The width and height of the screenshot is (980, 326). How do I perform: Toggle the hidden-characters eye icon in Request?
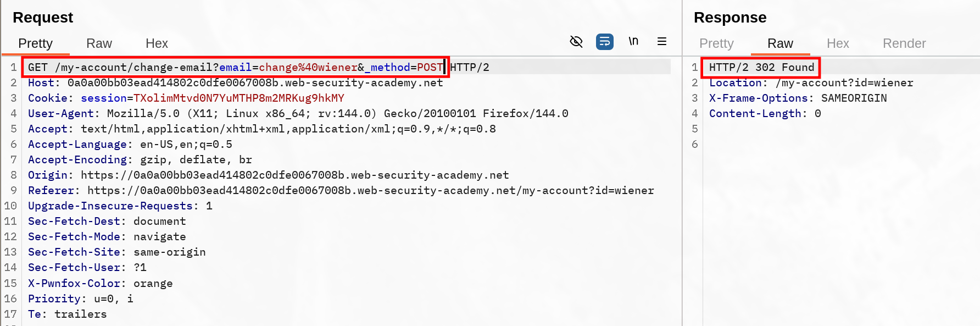[576, 42]
